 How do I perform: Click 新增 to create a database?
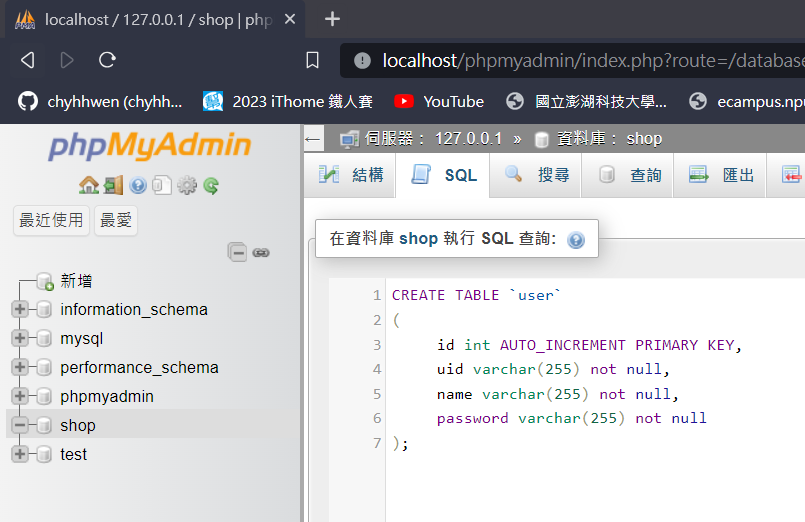(76, 281)
